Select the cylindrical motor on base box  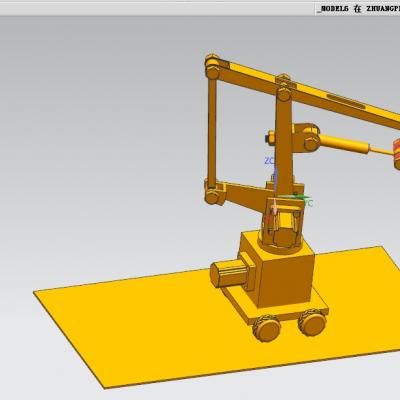[x=228, y=273]
